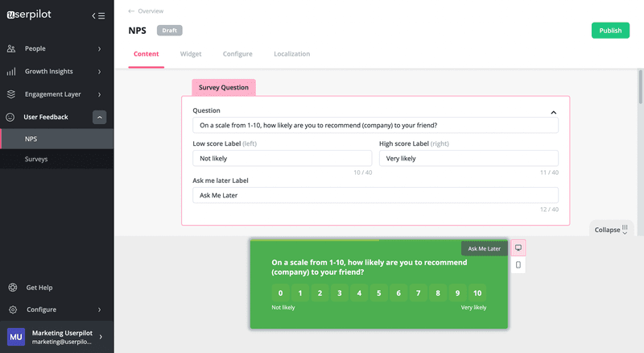The width and height of the screenshot is (644, 353).
Task: Click the Publish button
Action: [610, 31]
